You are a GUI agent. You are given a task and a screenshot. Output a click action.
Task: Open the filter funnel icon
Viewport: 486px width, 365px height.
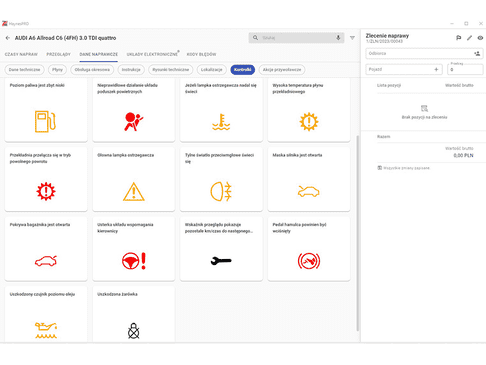pos(352,38)
